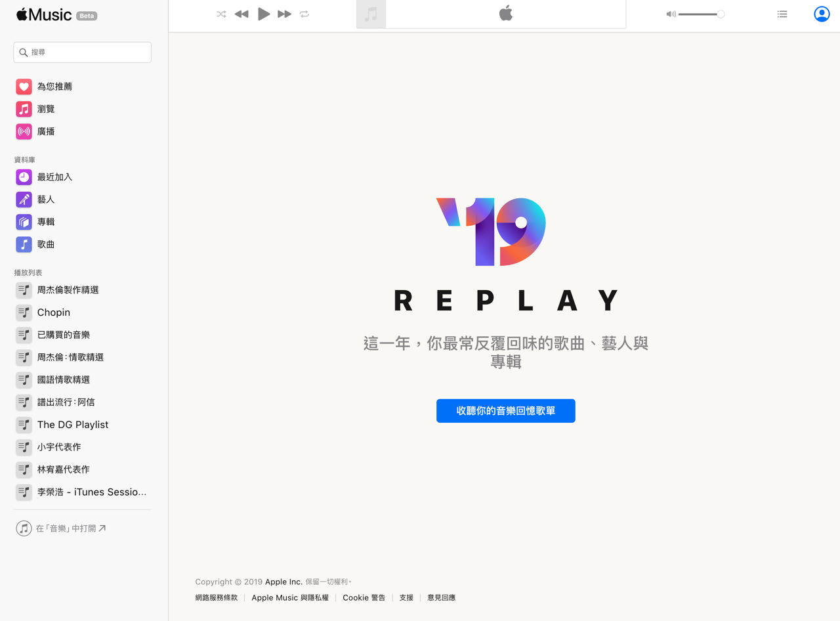
Task: Click the 搜尋 search field
Action: [x=83, y=53]
